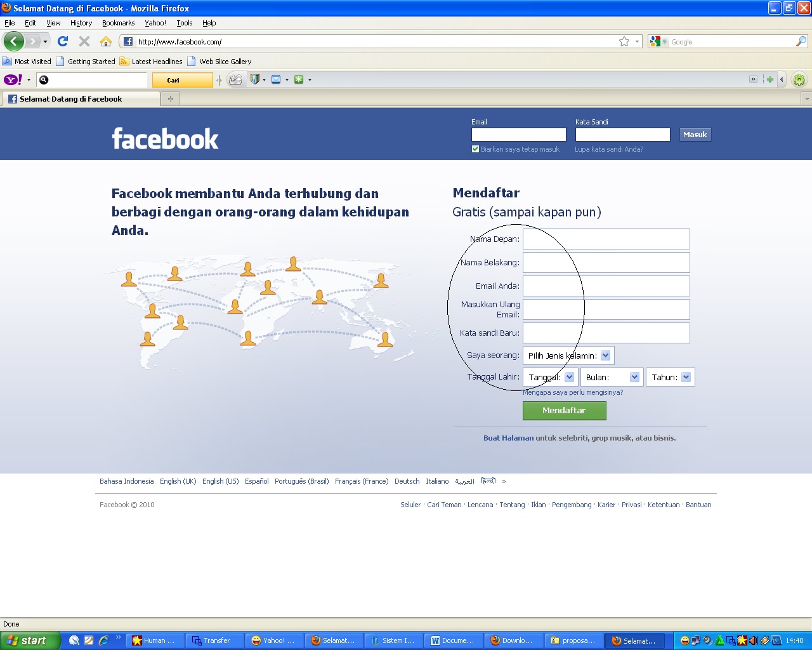Reload the page with the blue refresh icon

pyautogui.click(x=62, y=41)
